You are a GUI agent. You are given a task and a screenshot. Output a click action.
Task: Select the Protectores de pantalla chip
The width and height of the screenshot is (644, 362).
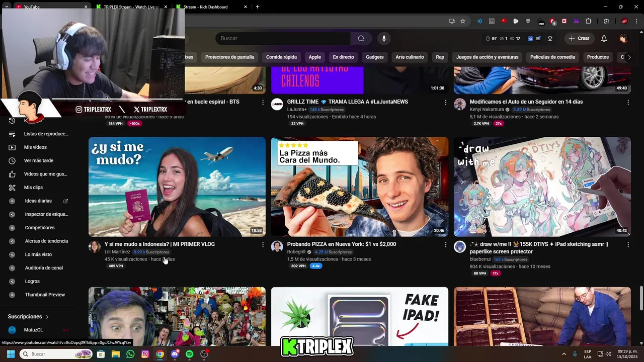(x=229, y=57)
